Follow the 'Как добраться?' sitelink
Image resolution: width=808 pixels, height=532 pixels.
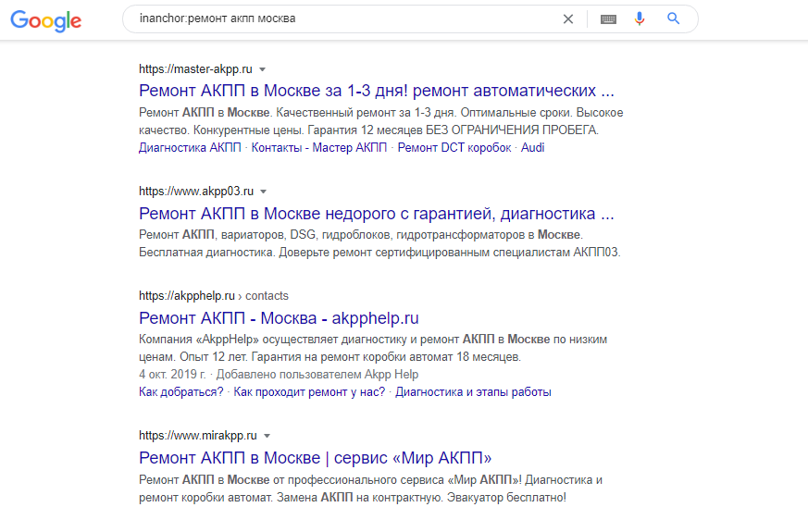pos(180,392)
